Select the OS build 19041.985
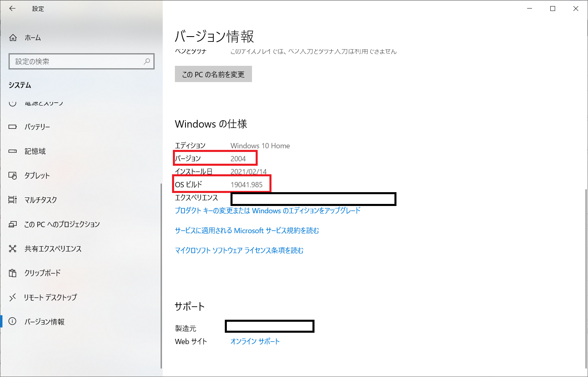Image resolution: width=588 pixels, height=377 pixels. coord(247,184)
